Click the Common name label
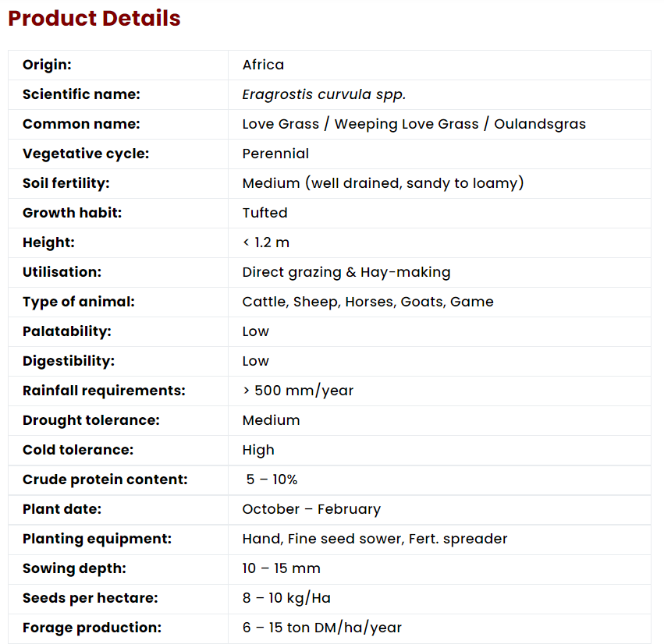The image size is (664, 644). coord(81,124)
